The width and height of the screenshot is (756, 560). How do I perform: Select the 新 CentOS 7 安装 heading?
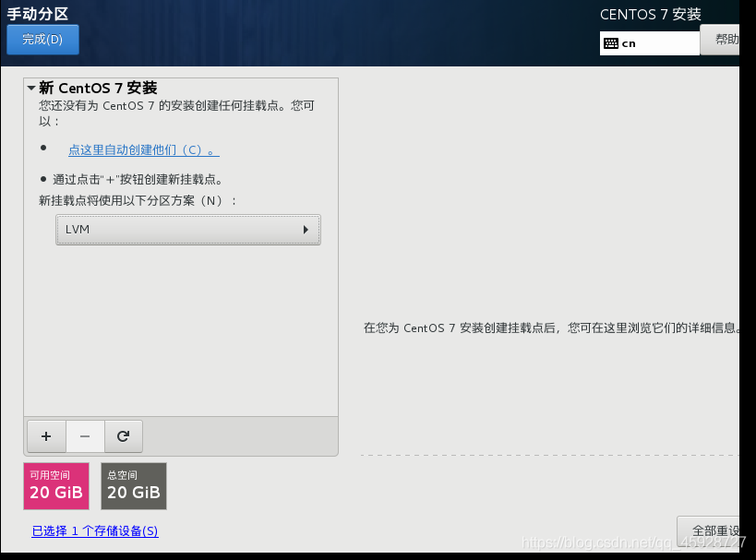click(98, 89)
